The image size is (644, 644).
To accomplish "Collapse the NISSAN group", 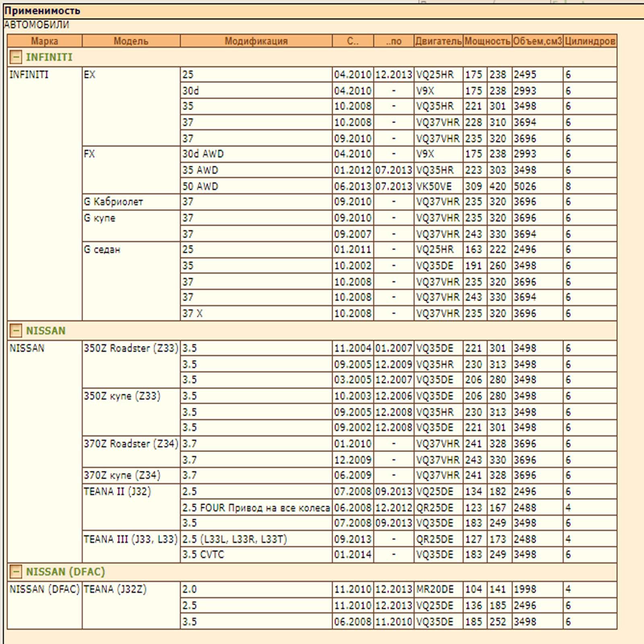I will point(15,331).
